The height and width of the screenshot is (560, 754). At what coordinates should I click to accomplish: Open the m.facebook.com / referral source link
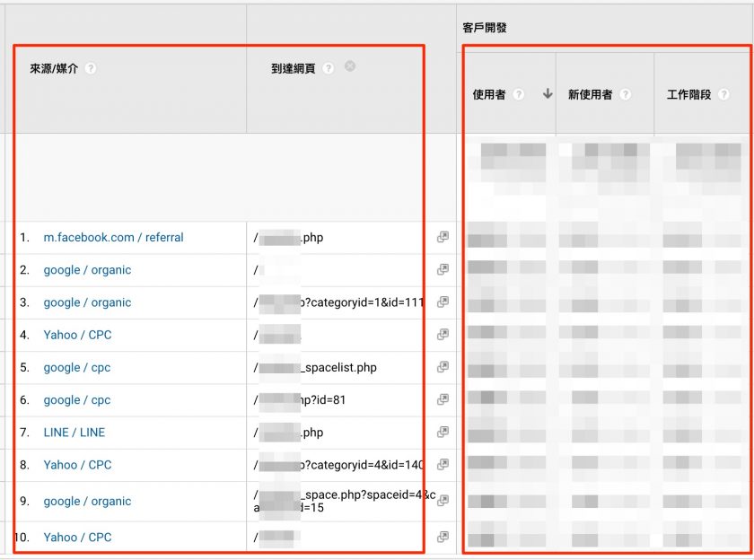pos(113,238)
